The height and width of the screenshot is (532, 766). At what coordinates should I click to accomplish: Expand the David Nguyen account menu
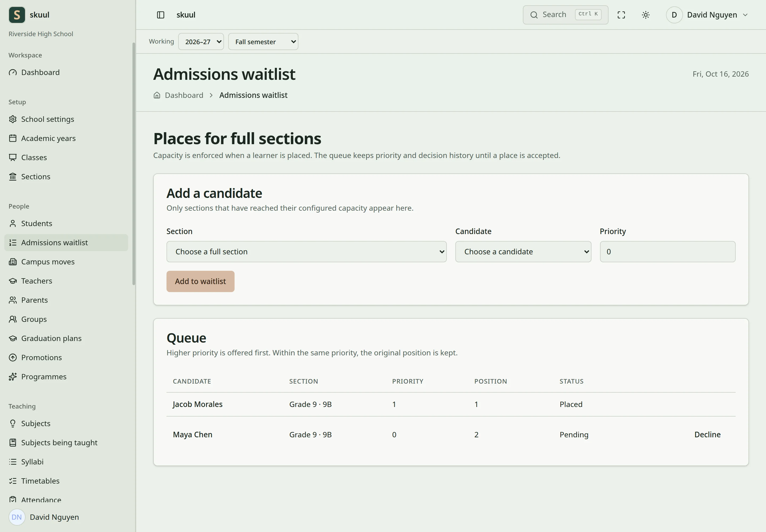[707, 15]
